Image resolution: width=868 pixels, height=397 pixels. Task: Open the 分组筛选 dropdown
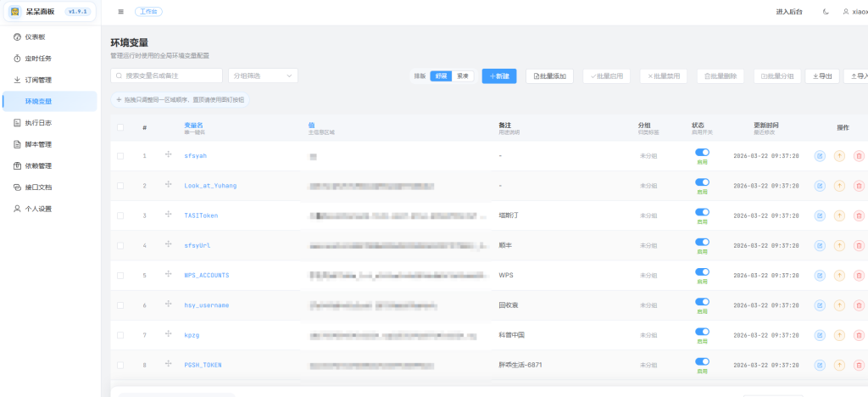point(263,75)
